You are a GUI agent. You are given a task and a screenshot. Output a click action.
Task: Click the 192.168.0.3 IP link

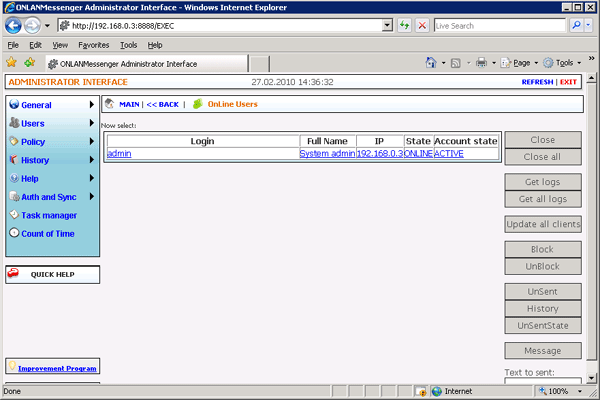380,153
